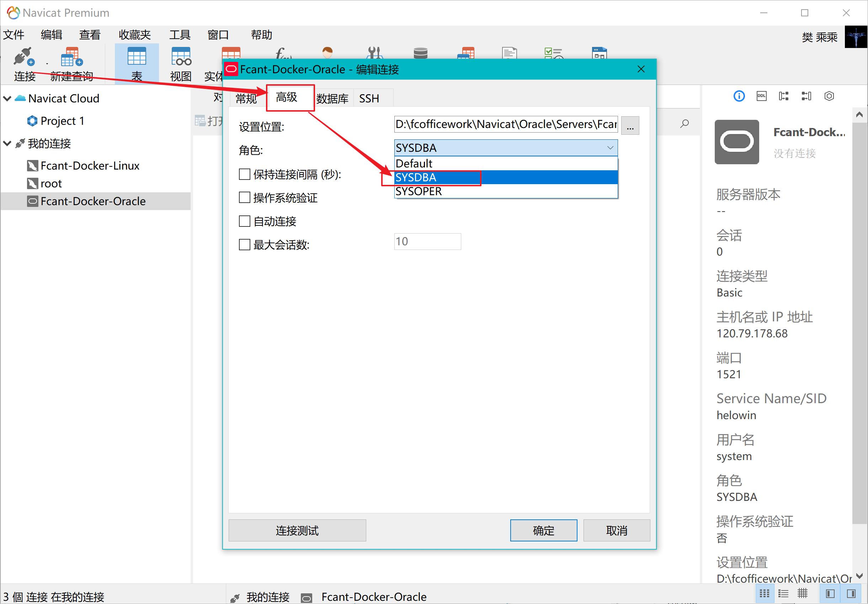The image size is (868, 604).
Task: Switch to detail list view icon in status bar
Action: click(783, 594)
